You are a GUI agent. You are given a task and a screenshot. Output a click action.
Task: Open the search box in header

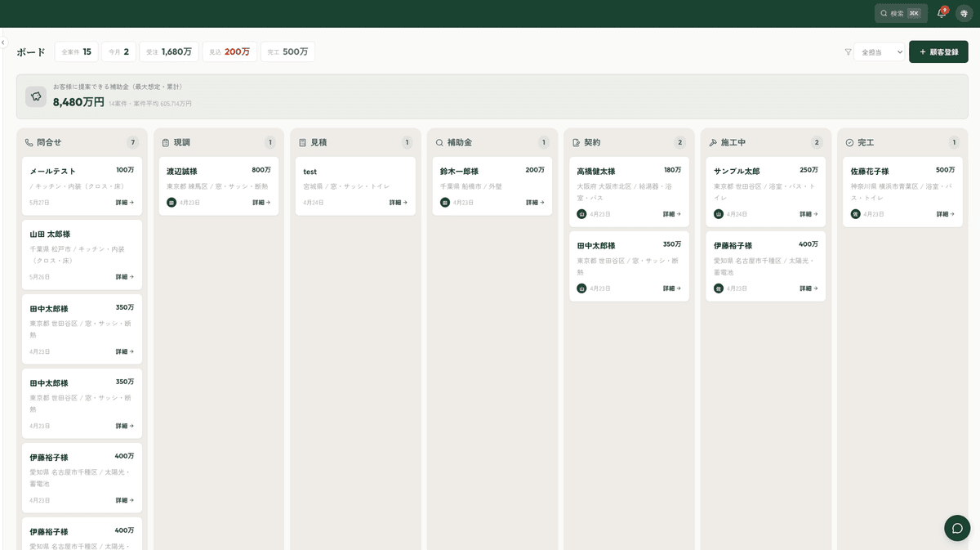click(901, 13)
